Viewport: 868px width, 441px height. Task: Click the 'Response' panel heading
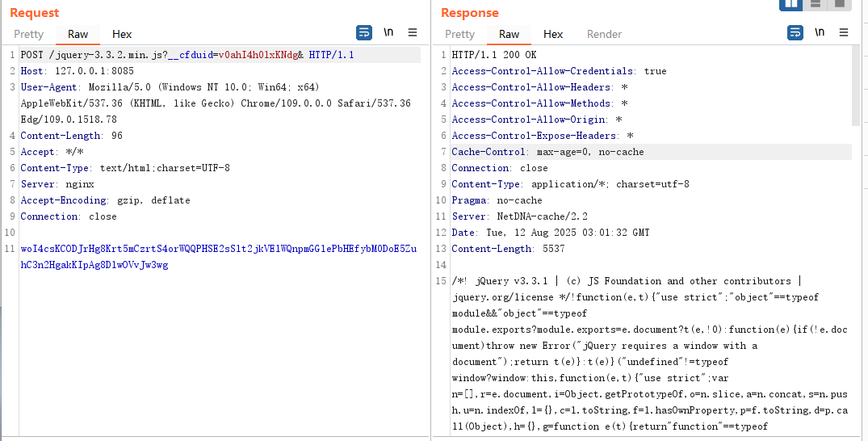(x=470, y=13)
